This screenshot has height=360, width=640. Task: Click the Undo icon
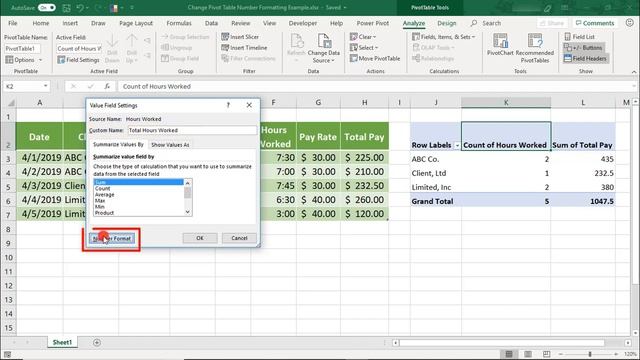click(x=80, y=8)
